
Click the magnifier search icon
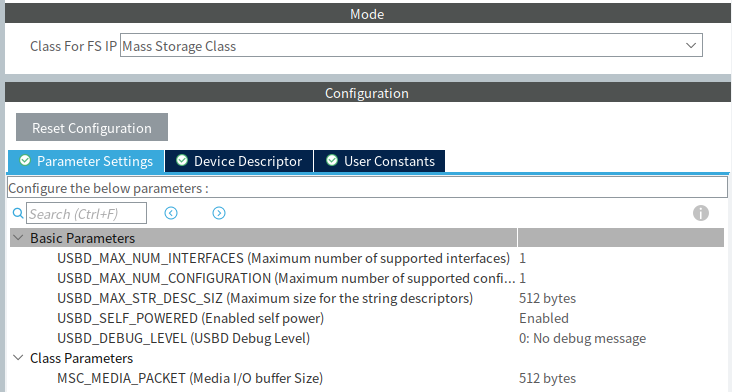pos(18,213)
